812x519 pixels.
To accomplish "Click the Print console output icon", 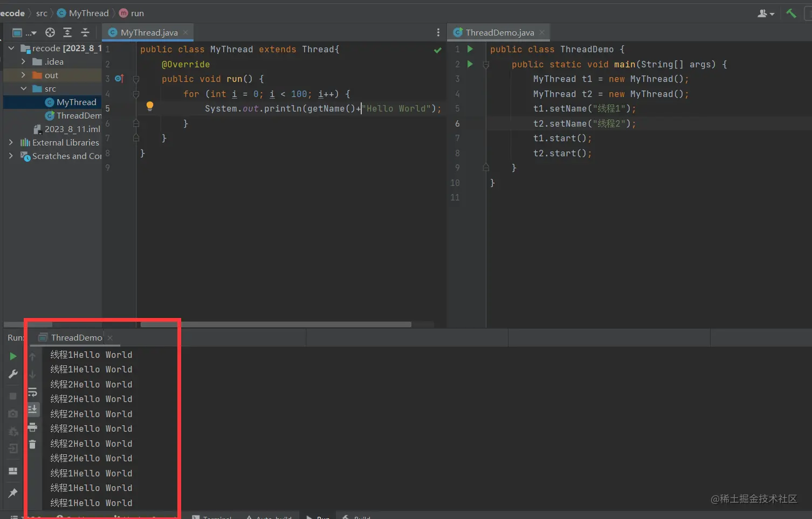I will (x=32, y=427).
